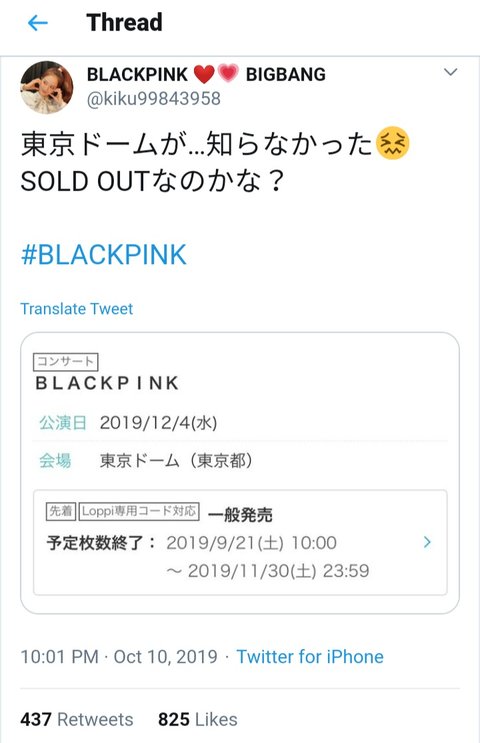Image resolution: width=480 pixels, height=743 pixels.
Task: Click the Thread header title
Action: point(125,23)
